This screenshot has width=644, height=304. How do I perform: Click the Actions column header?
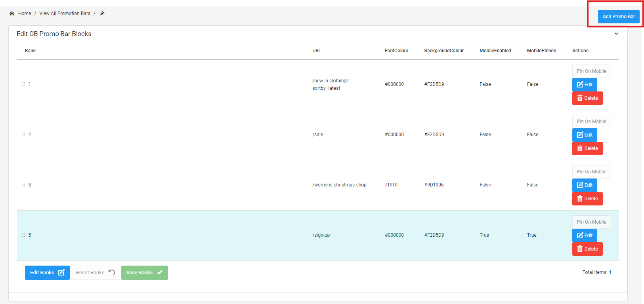click(580, 51)
